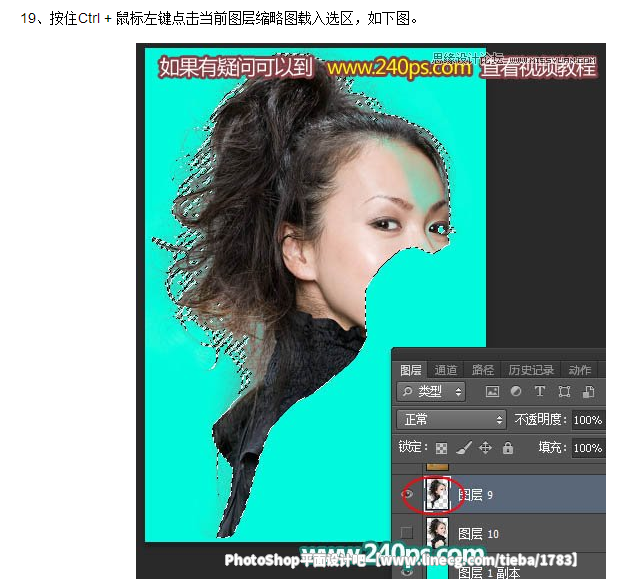
Task: Click 图层 10 layer thumbnail
Action: (438, 533)
